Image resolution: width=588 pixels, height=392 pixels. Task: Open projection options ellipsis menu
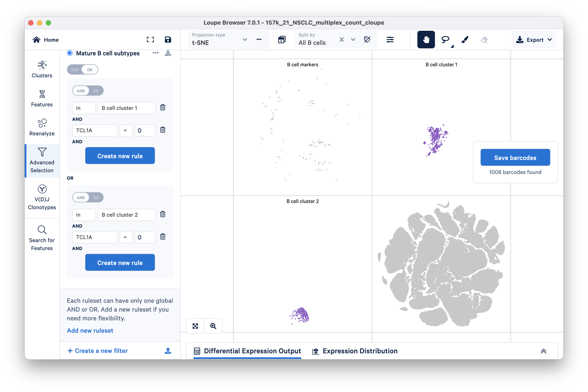tap(259, 40)
